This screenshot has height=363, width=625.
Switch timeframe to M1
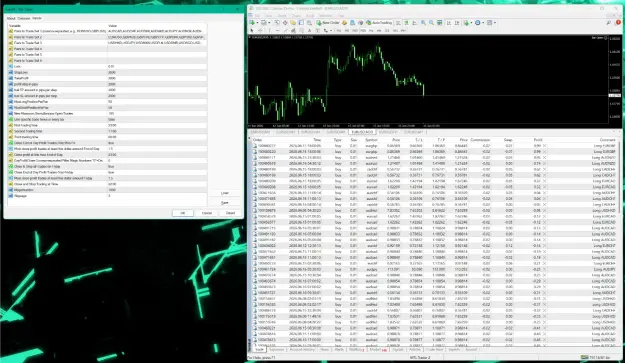[x=339, y=30]
